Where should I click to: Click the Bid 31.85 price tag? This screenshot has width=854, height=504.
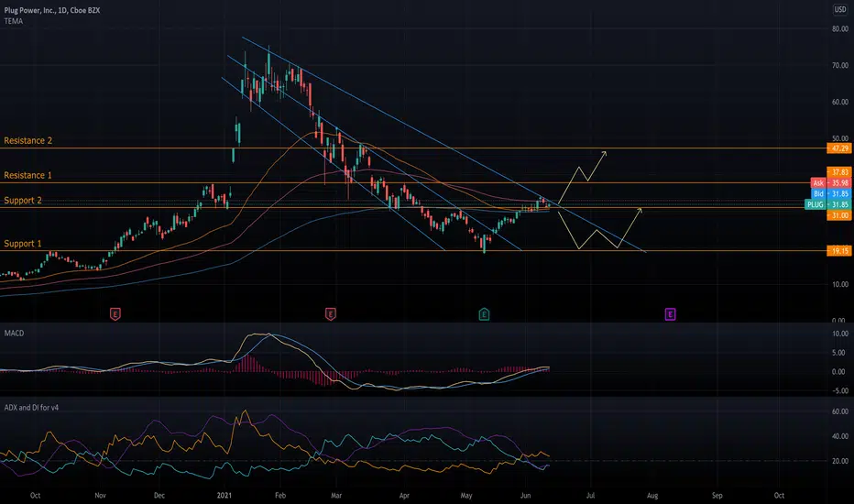[831, 194]
